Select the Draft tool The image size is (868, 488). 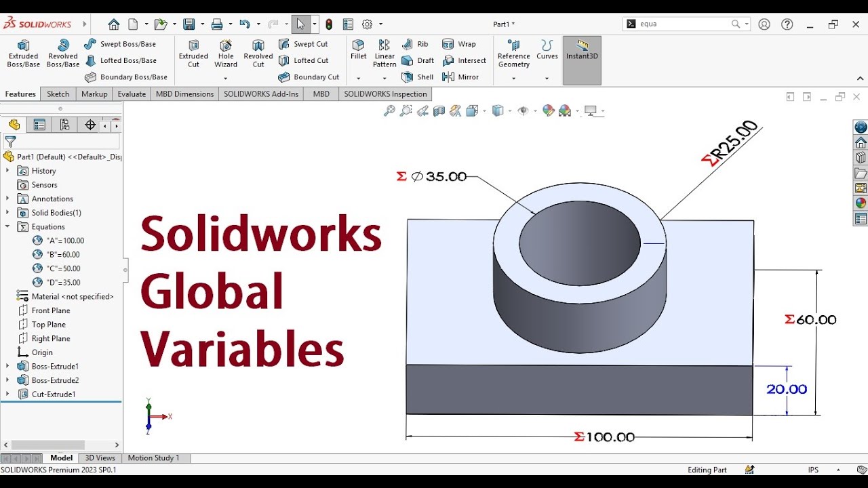[418, 60]
